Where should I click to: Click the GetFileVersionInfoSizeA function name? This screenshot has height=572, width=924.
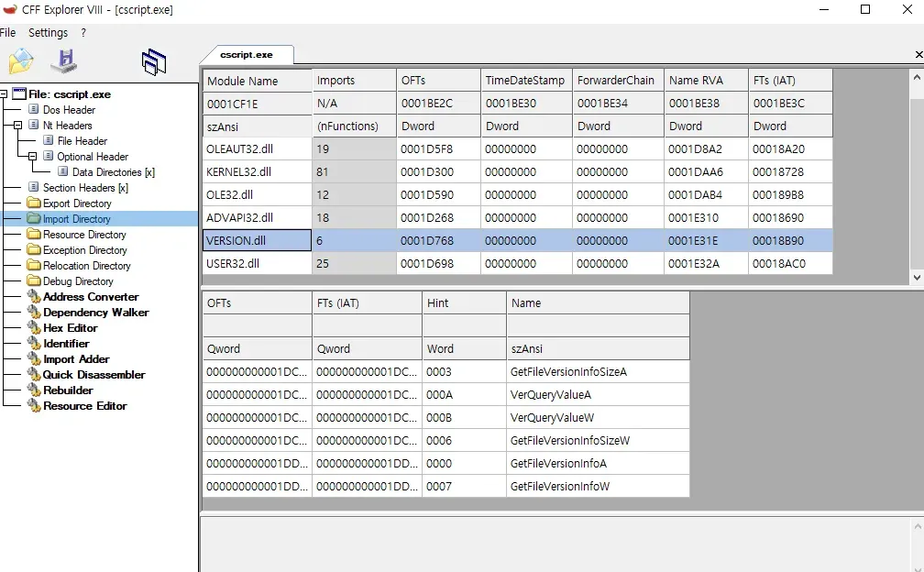(568, 372)
